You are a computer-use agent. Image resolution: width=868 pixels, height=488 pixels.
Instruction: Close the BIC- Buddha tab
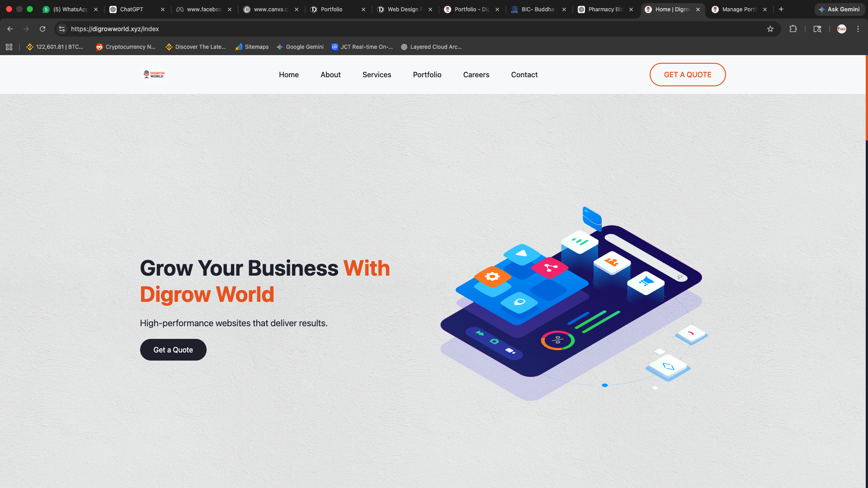564,9
